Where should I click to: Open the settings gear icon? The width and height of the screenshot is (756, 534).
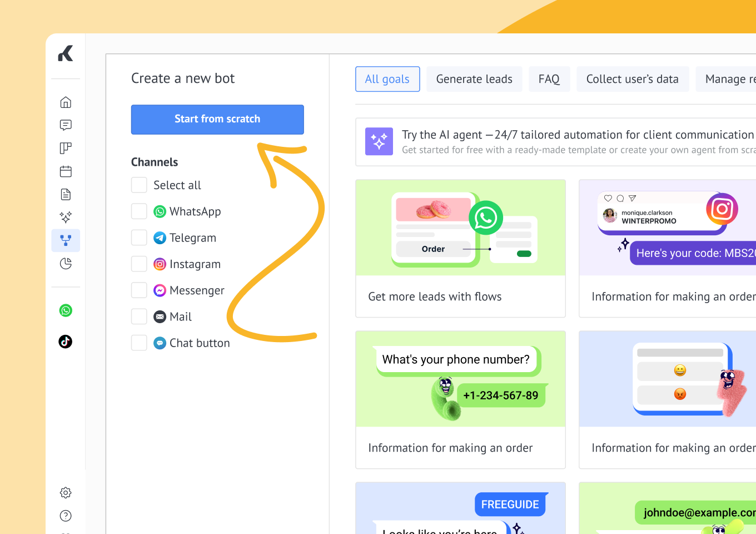(x=66, y=493)
